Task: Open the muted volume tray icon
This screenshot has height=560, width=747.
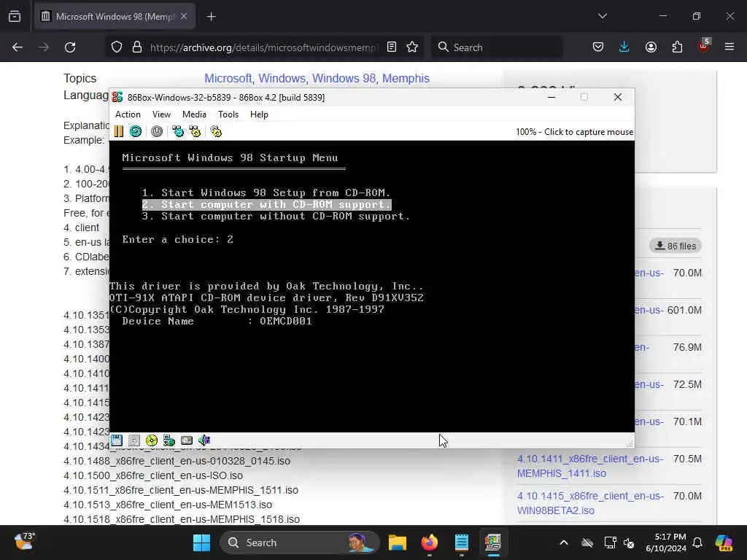Action: [629, 542]
